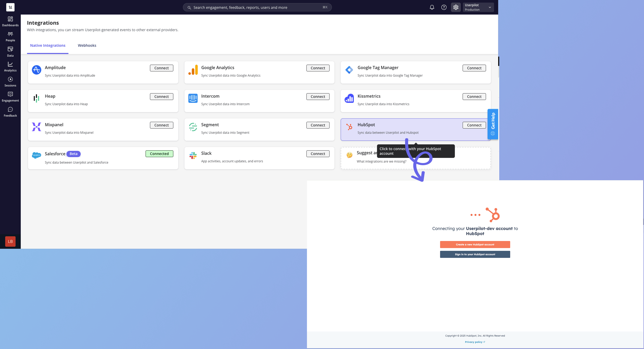Click 'Sync data between Userpilot and Hubspot' text
The height and width of the screenshot is (349, 644).
pos(388,133)
